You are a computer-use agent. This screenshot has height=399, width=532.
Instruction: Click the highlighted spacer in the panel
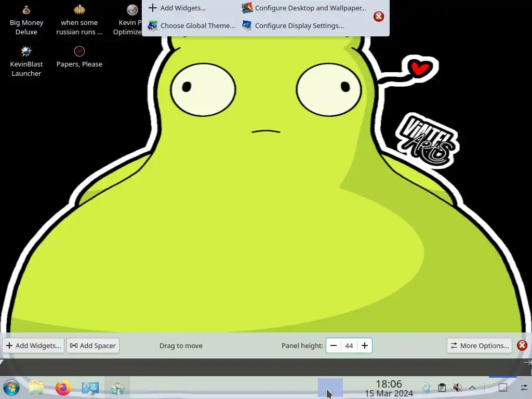pos(330,388)
